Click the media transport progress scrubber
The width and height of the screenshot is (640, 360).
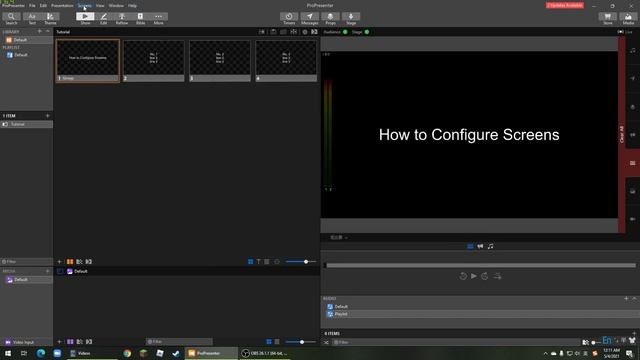tap(480, 265)
